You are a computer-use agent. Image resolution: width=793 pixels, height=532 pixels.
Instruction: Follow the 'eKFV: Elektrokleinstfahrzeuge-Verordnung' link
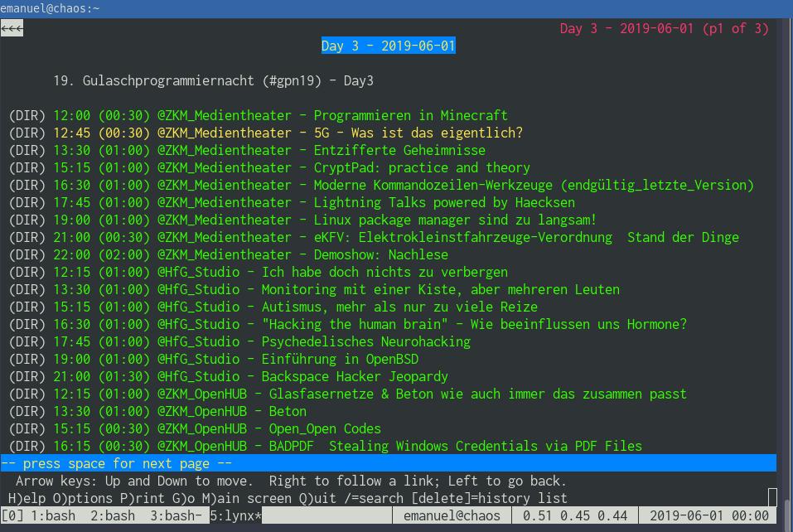coord(396,238)
